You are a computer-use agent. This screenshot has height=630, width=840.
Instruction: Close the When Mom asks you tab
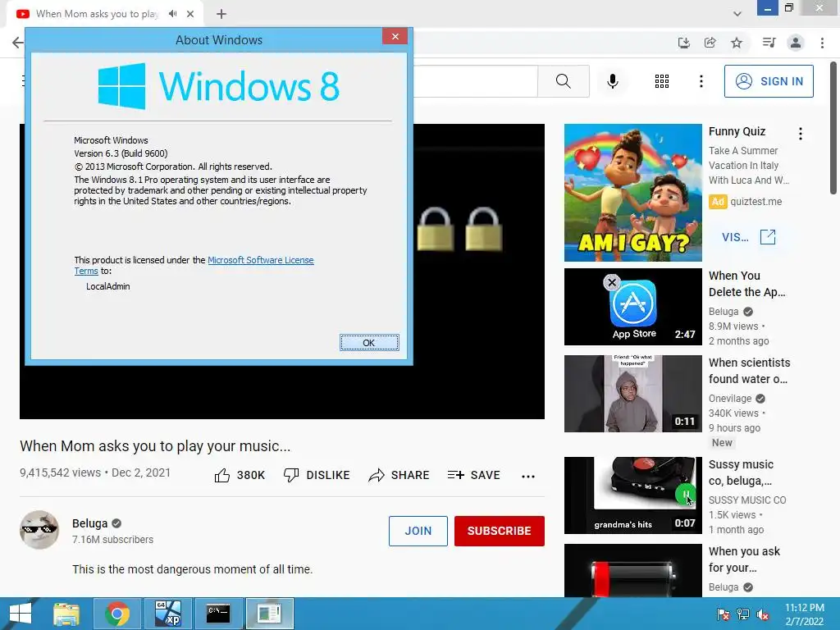[x=190, y=14]
